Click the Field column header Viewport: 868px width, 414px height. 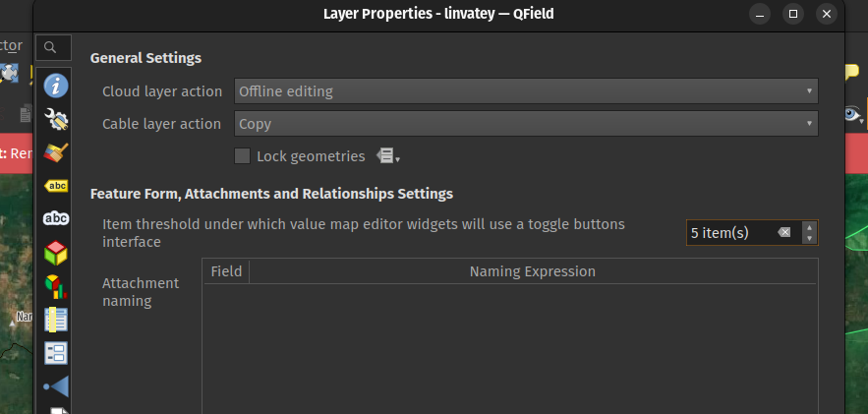[x=226, y=271]
